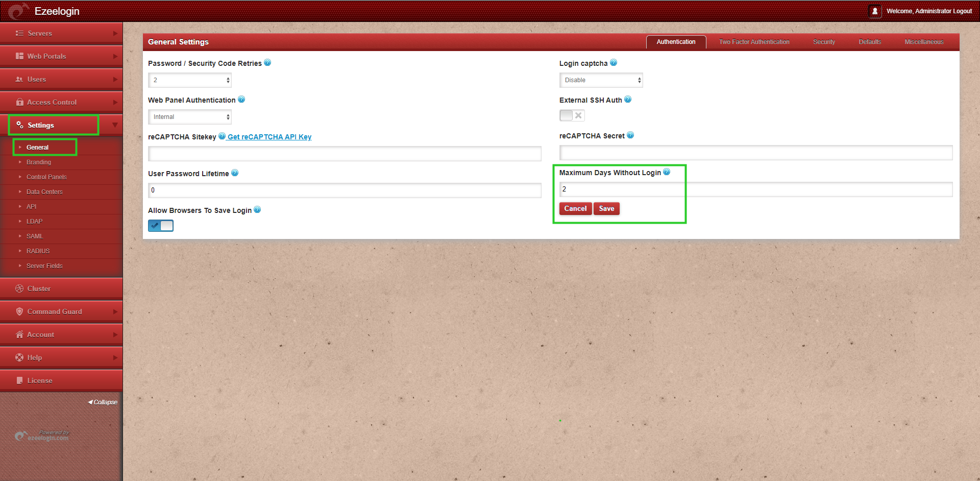Click the Settings gears icon

(20, 125)
